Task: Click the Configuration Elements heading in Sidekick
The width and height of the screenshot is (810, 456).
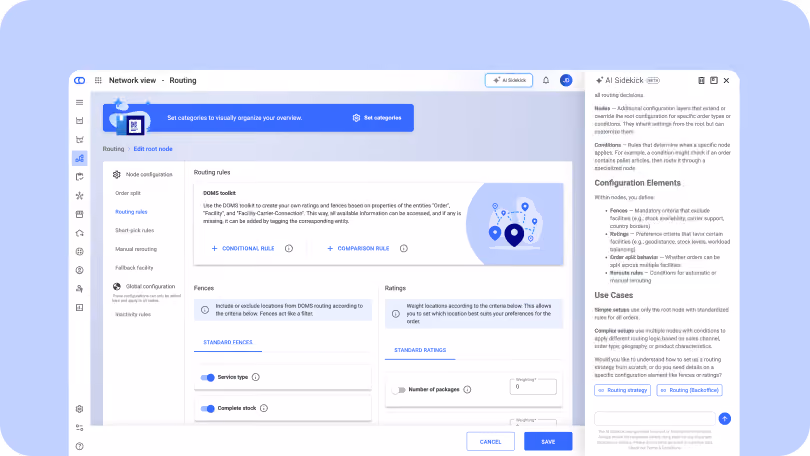Action: coord(637,183)
